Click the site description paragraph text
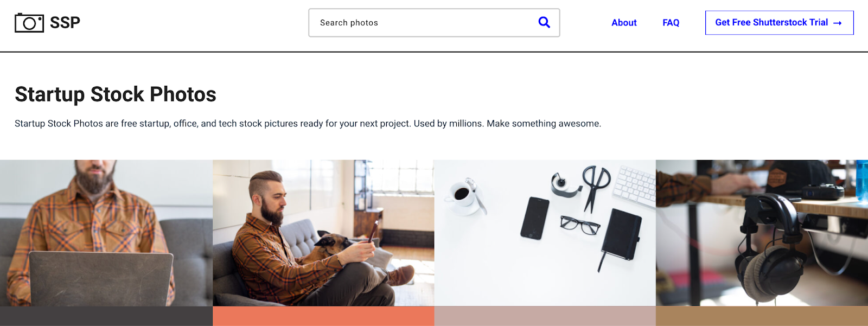 pyautogui.click(x=308, y=124)
